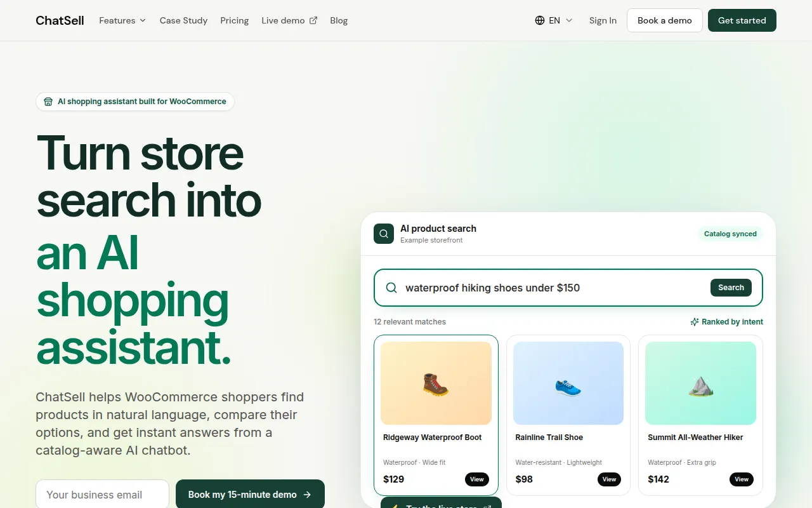Image resolution: width=812 pixels, height=508 pixels.
Task: Expand the EN language dropdown chevron
Action: (x=569, y=20)
